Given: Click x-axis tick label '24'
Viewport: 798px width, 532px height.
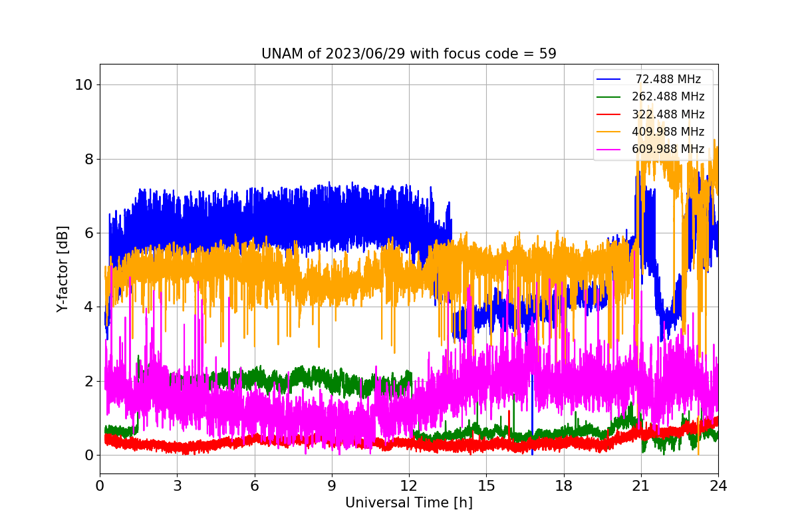Looking at the screenshot, I should 718,485.
